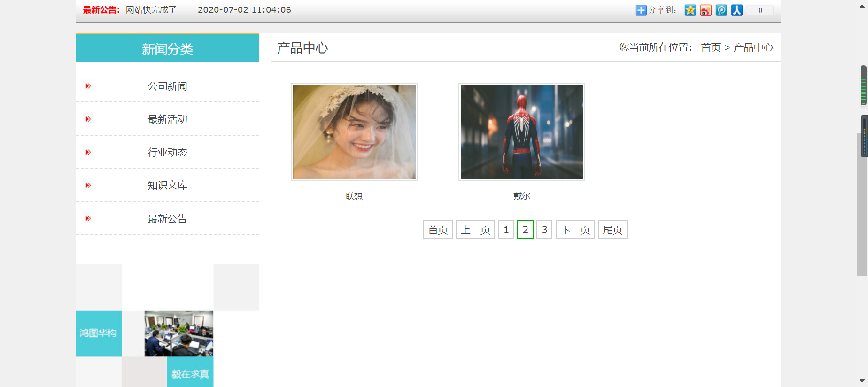This screenshot has height=387, width=868.
Task: Select current page 2
Action: tap(525, 230)
